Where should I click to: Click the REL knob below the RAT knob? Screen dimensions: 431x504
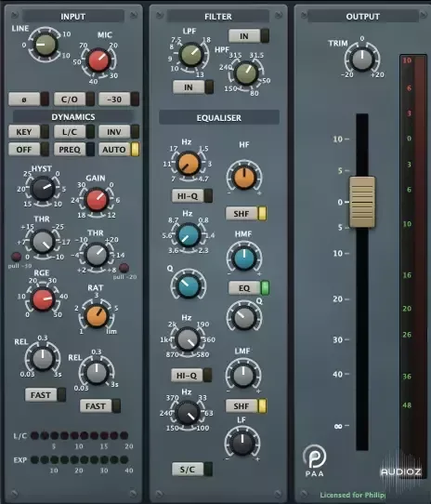(x=96, y=373)
